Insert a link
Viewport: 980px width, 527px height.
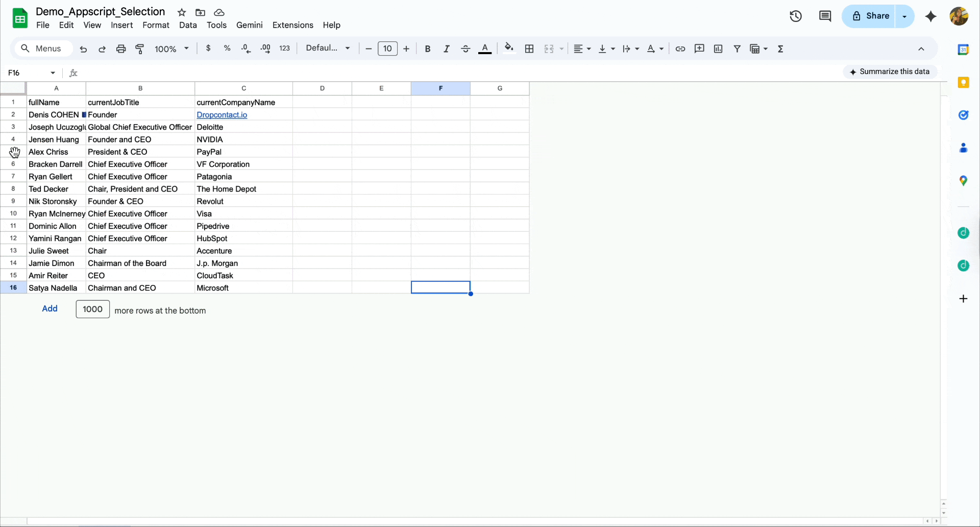[680, 49]
